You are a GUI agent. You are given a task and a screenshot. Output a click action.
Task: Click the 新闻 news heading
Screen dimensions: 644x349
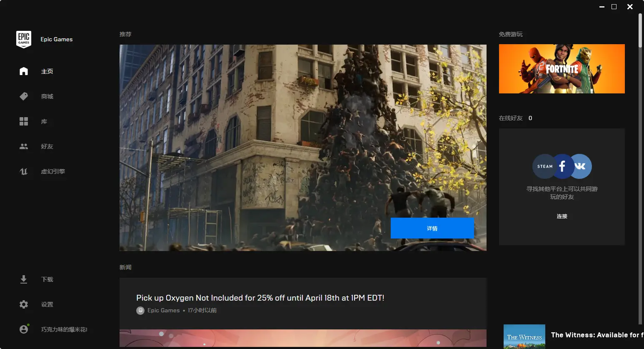(125, 267)
